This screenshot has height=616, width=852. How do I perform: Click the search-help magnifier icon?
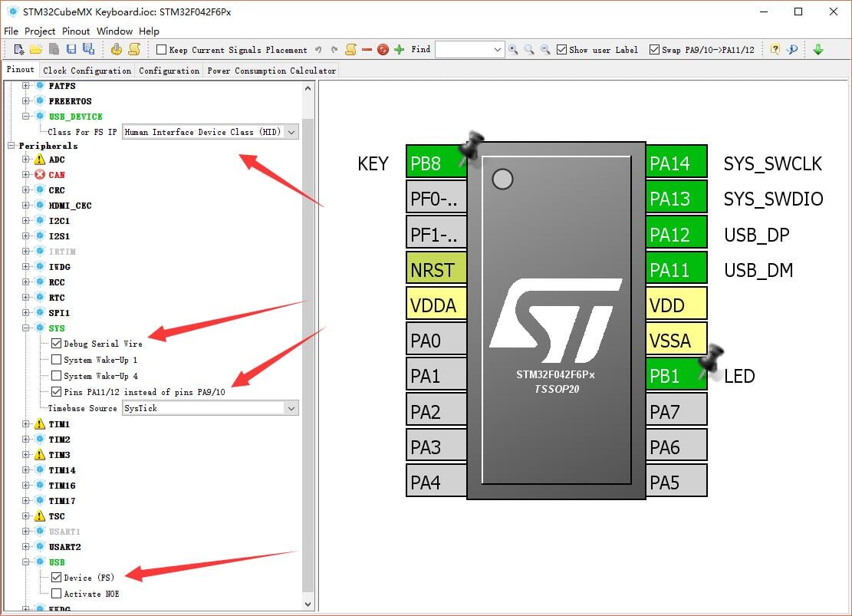click(792, 49)
